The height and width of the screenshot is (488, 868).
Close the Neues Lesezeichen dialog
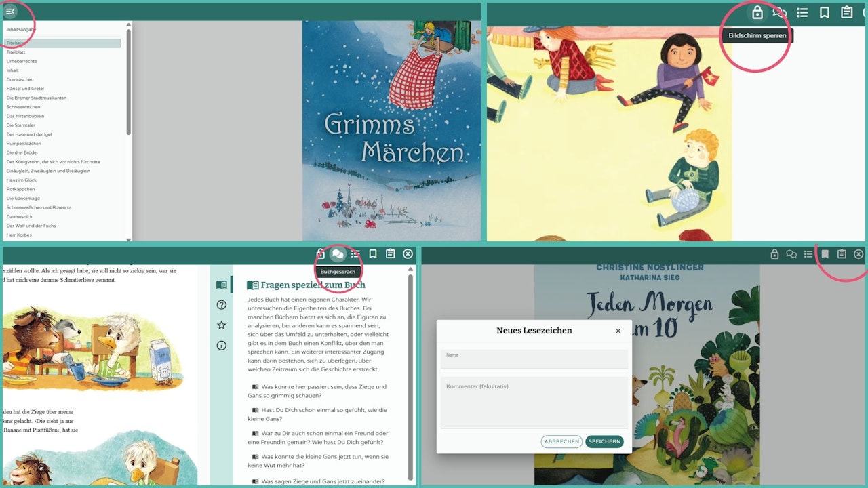(x=618, y=331)
